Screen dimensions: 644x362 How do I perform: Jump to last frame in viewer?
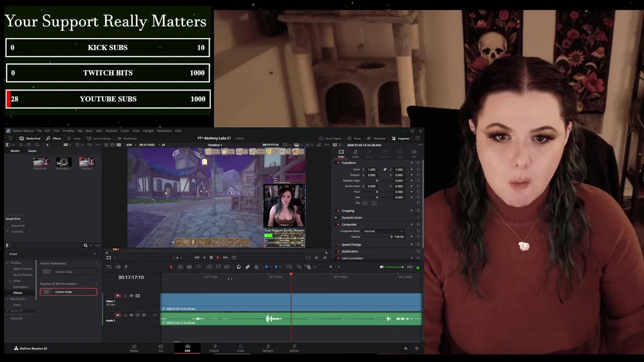[x=225, y=257]
